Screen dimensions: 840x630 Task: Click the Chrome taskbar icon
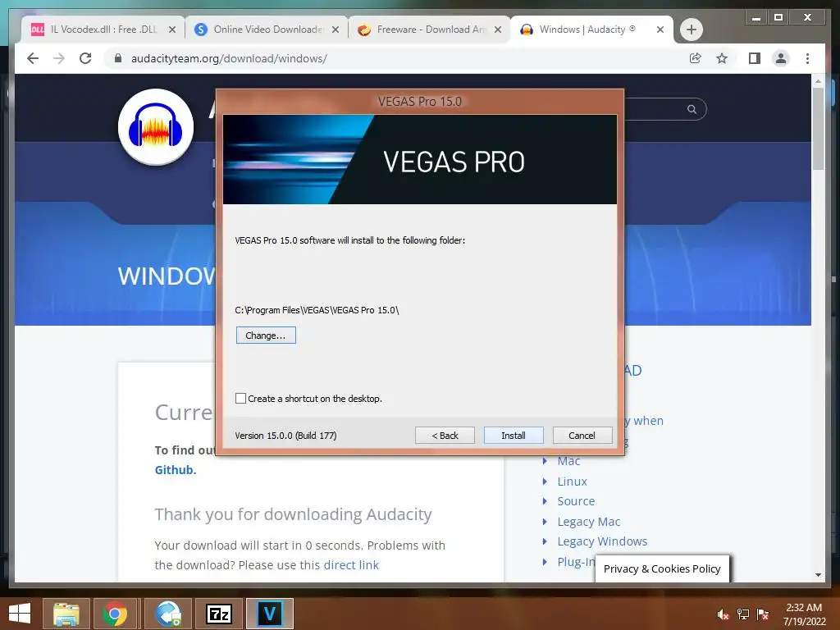(115, 614)
